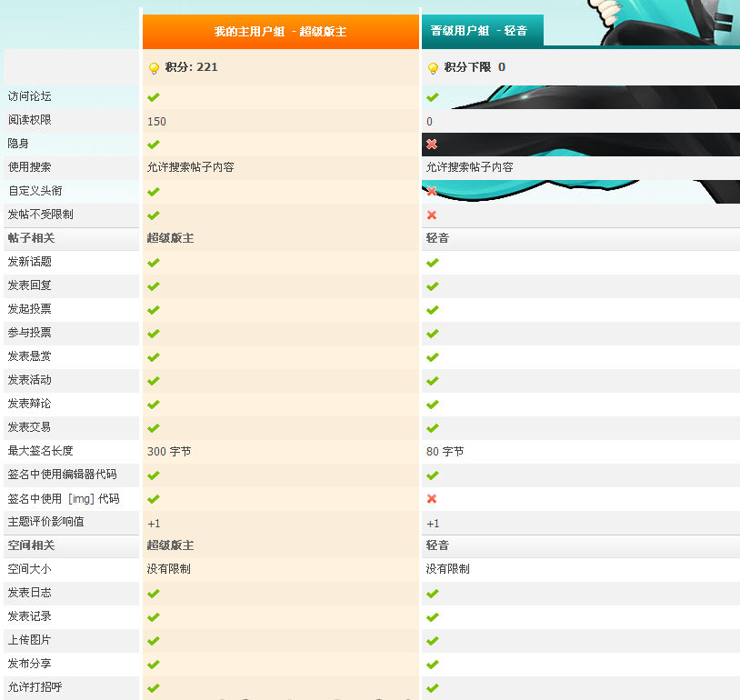Click 发帖不受限制 checkmark in 超级版主 column
Screen dimensions: 740x700
154,215
